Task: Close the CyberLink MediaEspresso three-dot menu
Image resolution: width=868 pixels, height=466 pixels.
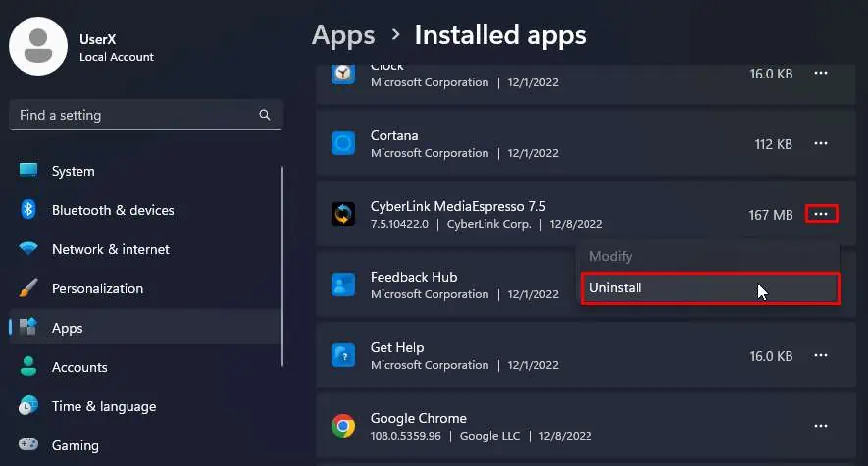Action: [821, 214]
